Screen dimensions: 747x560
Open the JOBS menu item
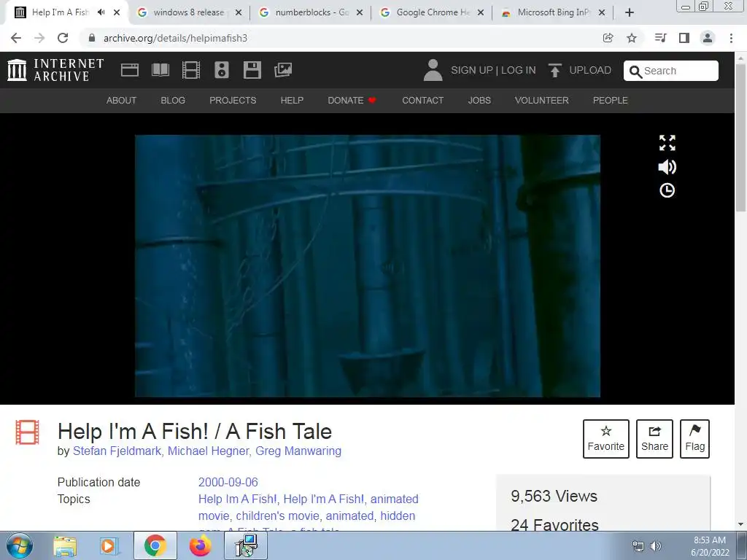(479, 101)
